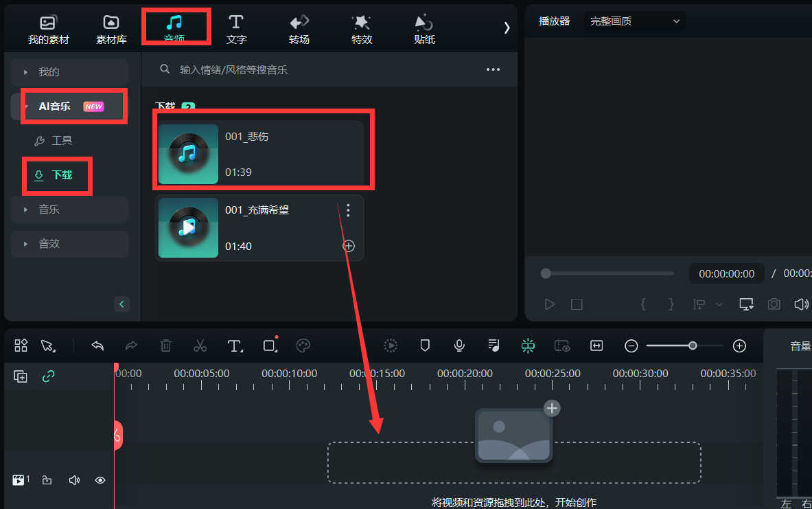
Task: Hide video track 1 with the eye icon
Action: tap(100, 480)
